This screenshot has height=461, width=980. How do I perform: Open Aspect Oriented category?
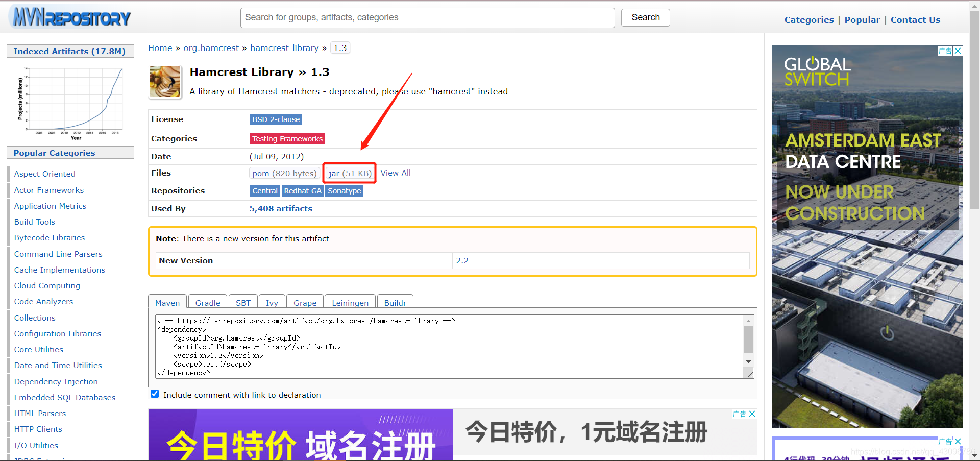(x=44, y=174)
